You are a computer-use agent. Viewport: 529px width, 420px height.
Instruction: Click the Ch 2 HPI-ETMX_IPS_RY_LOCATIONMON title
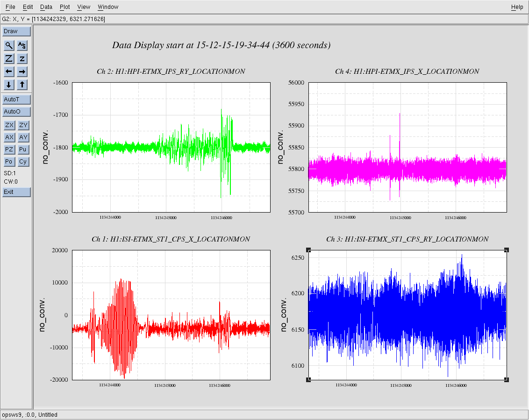[x=171, y=71]
